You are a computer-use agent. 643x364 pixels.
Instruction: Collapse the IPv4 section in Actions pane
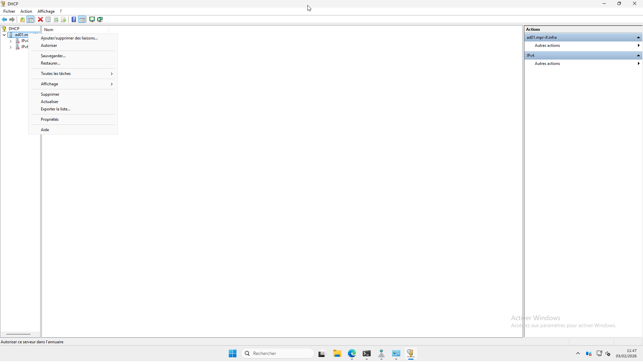pos(638,56)
